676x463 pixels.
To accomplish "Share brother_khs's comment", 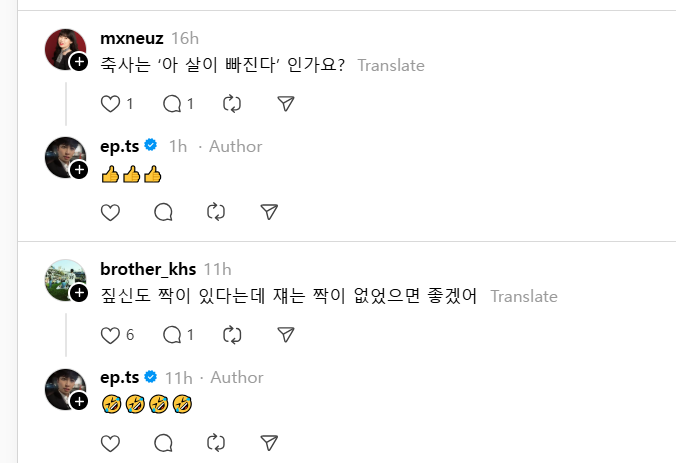I will tap(286, 334).
